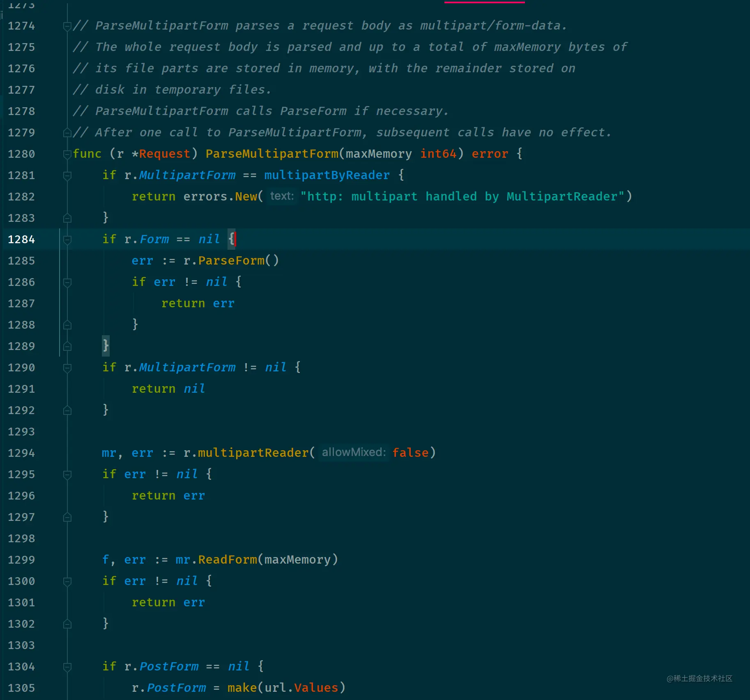The width and height of the screenshot is (750, 700).
Task: Click the make call on line 1305
Action: pyautogui.click(x=242, y=688)
